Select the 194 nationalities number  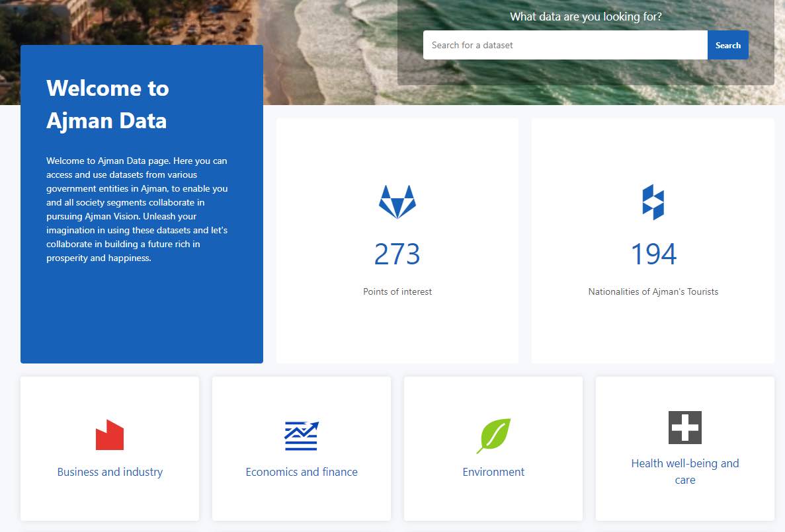pos(653,254)
